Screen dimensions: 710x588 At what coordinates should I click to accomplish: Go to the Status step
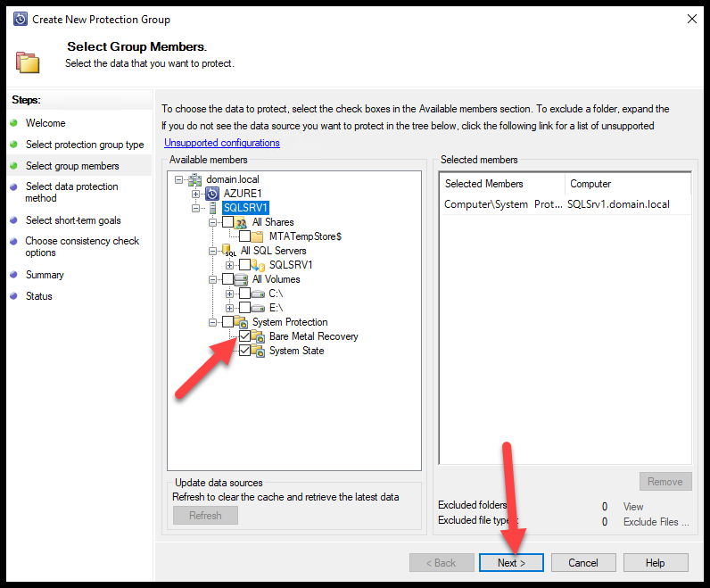(39, 296)
